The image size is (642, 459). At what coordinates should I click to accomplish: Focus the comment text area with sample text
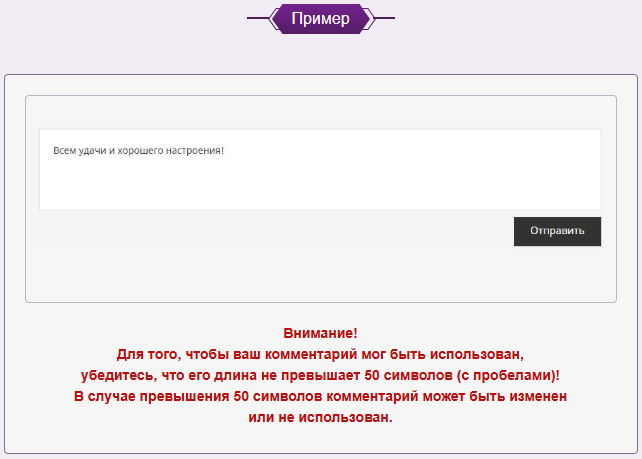[x=320, y=170]
